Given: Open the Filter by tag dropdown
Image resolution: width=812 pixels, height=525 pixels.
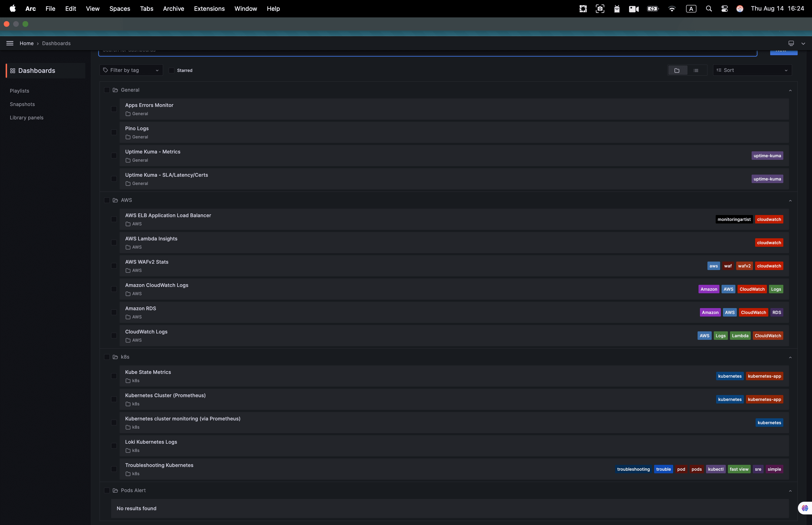Looking at the screenshot, I should click(131, 70).
